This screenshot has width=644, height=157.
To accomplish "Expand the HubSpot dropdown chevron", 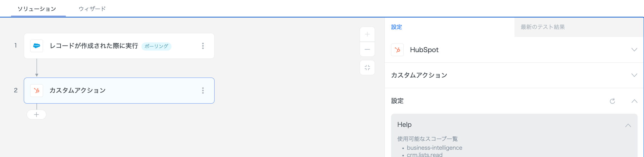I will [x=634, y=50].
